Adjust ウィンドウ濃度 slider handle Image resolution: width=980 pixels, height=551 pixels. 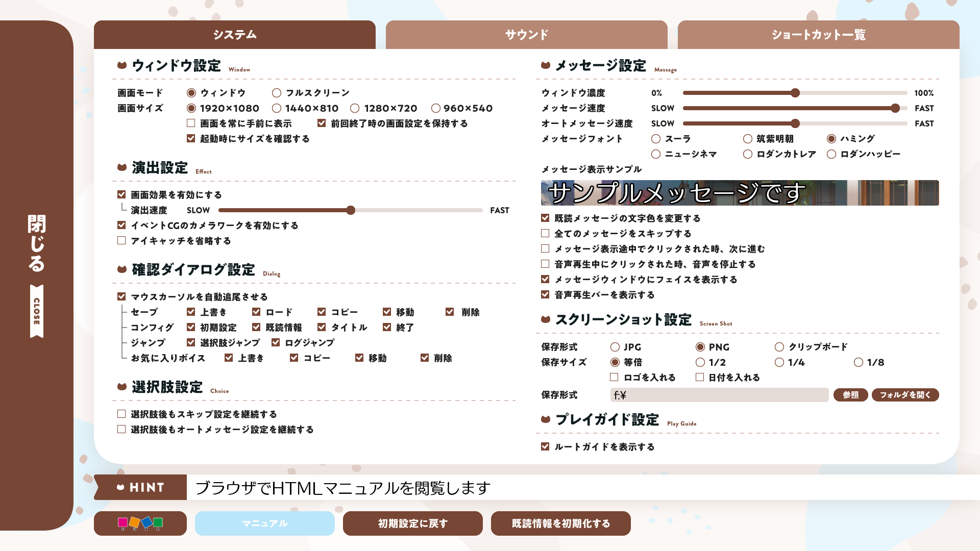[795, 93]
